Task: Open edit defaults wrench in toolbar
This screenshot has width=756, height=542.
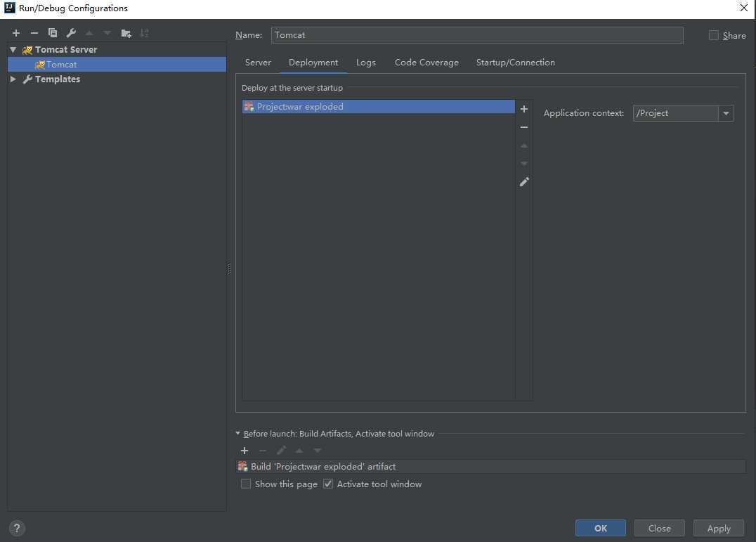Action: pos(71,33)
